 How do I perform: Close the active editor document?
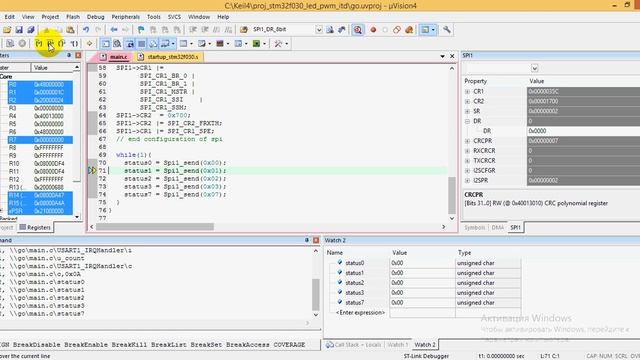[452, 56]
